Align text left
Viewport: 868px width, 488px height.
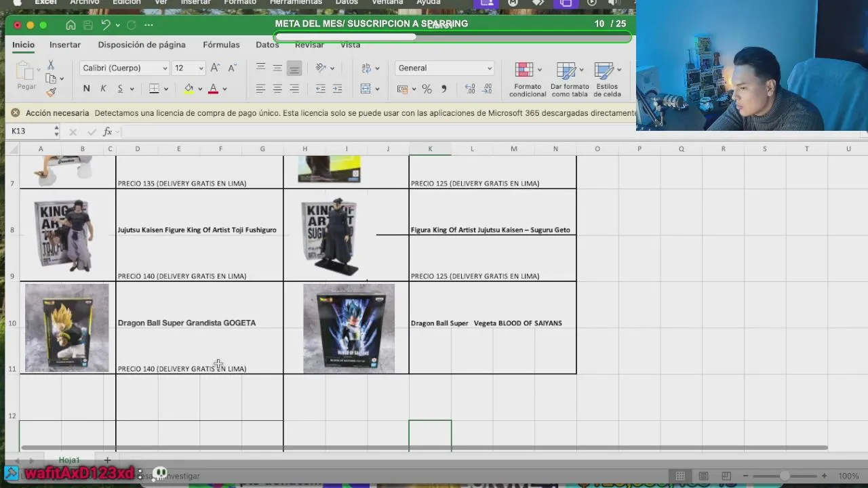tap(260, 89)
